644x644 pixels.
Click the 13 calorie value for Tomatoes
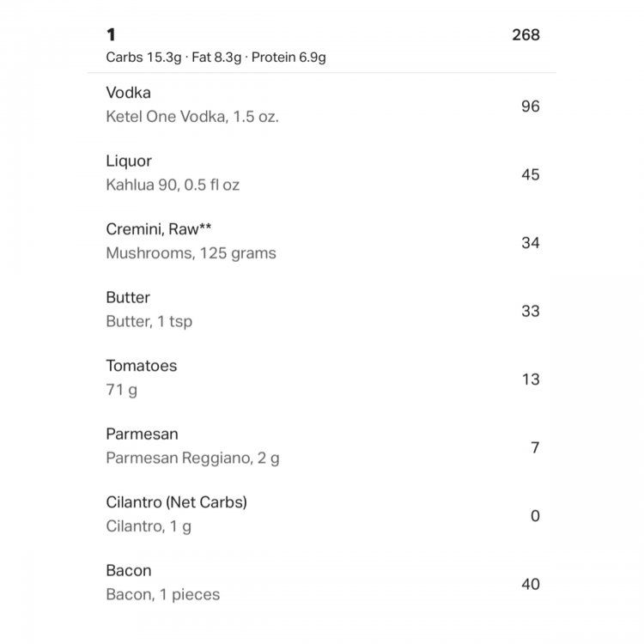[x=531, y=379]
